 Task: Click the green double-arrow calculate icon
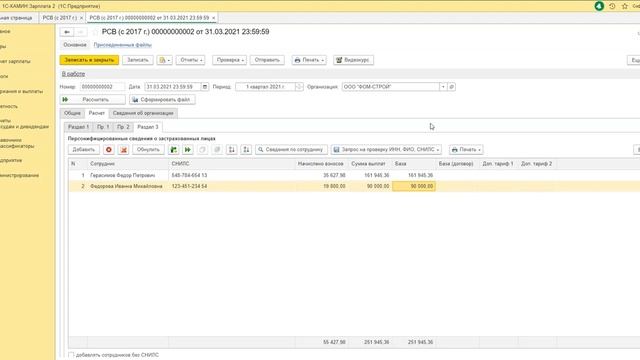pos(188,150)
